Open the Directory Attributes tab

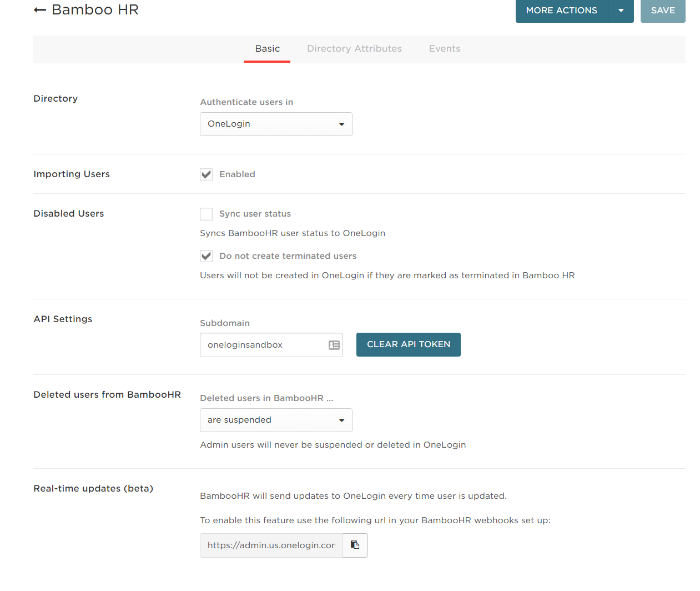click(x=354, y=49)
